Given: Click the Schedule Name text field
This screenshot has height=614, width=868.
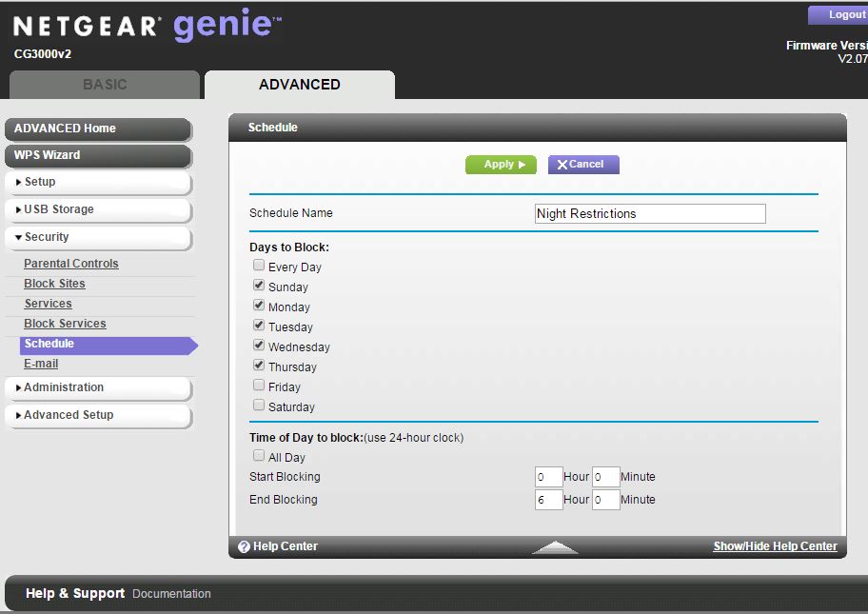Looking at the screenshot, I should pos(650,214).
